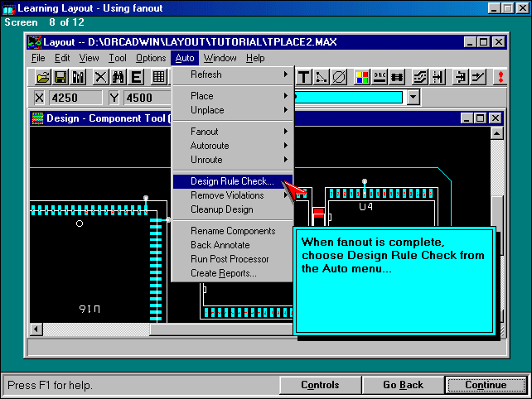This screenshot has height=399, width=532.
Task: Click the X coordinate field showing 4250
Action: pyautogui.click(x=75, y=98)
